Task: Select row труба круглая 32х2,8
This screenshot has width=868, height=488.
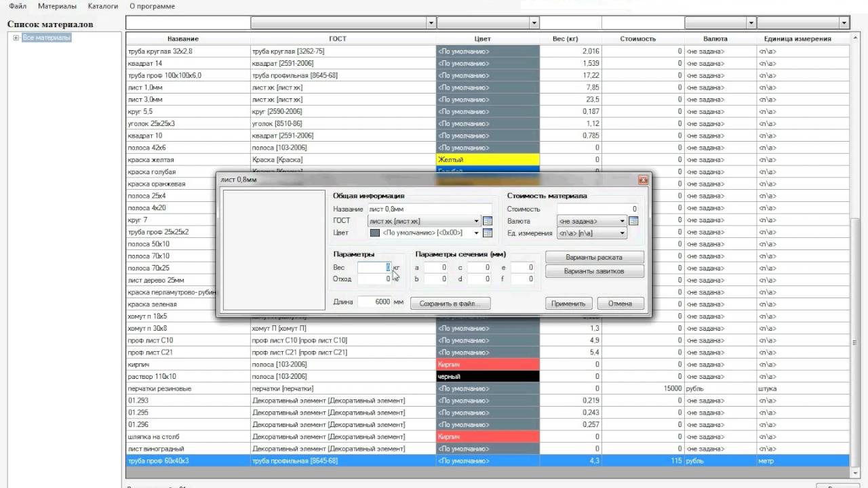Action: click(488, 52)
